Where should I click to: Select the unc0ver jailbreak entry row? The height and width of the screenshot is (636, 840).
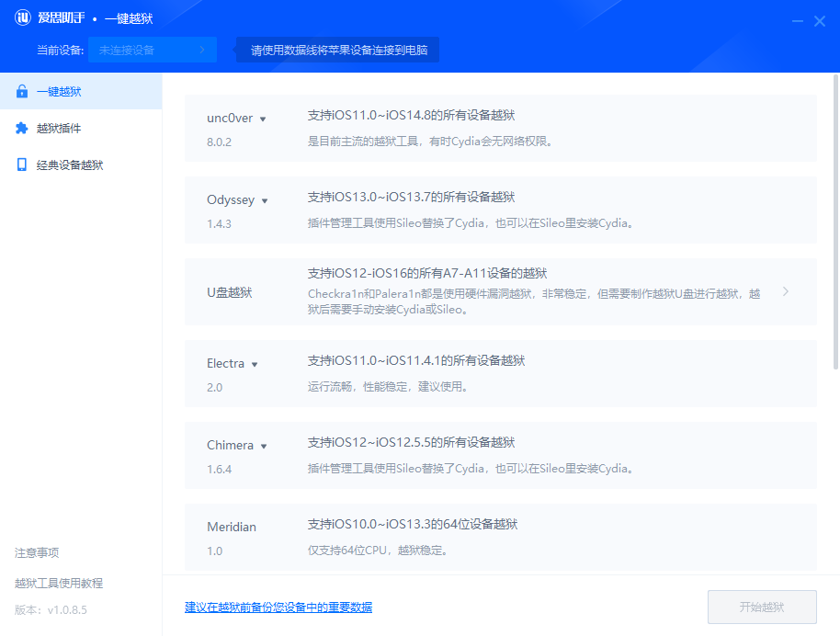501,127
